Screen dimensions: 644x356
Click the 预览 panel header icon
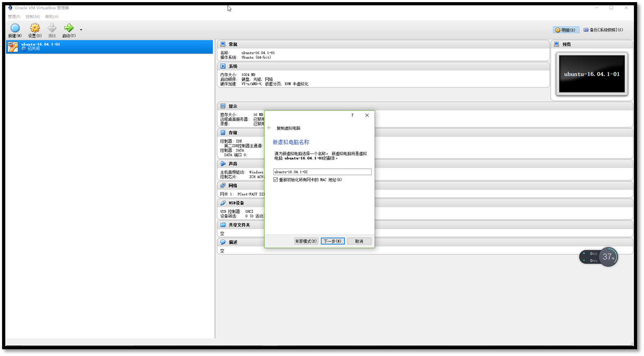(x=557, y=44)
